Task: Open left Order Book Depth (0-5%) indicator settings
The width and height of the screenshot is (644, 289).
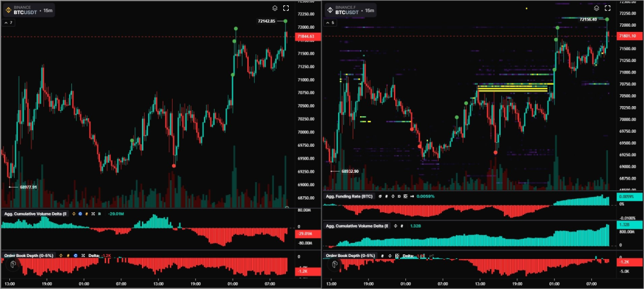Action: 29,256
